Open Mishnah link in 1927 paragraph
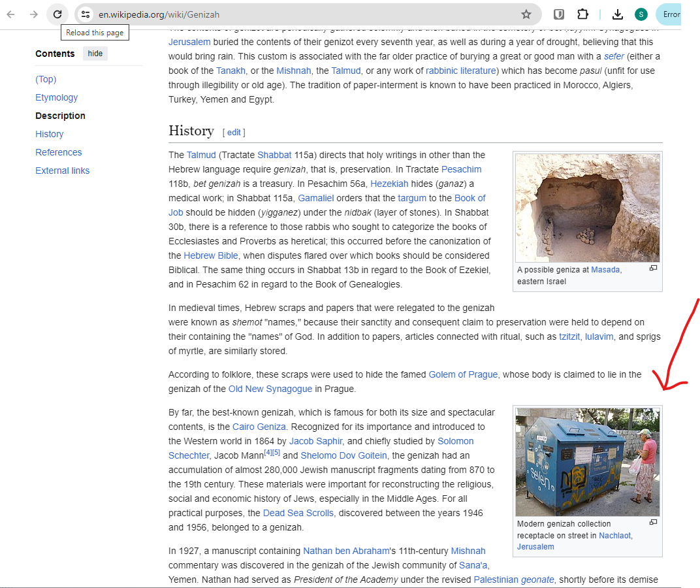 click(468, 551)
